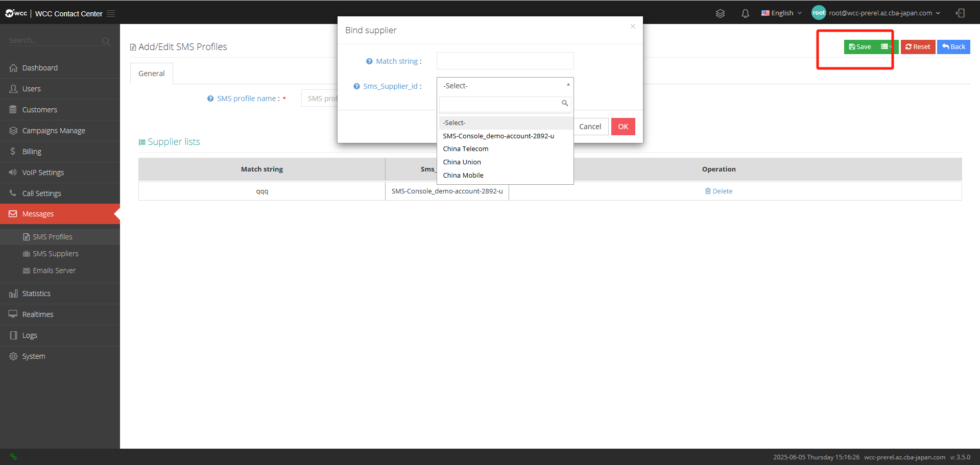The image size is (980, 465).
Task: Click the Dashboard home icon
Action: tap(13, 68)
